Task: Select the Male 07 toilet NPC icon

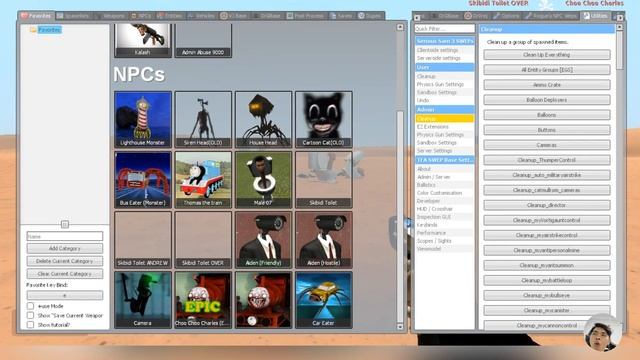Action: click(263, 180)
